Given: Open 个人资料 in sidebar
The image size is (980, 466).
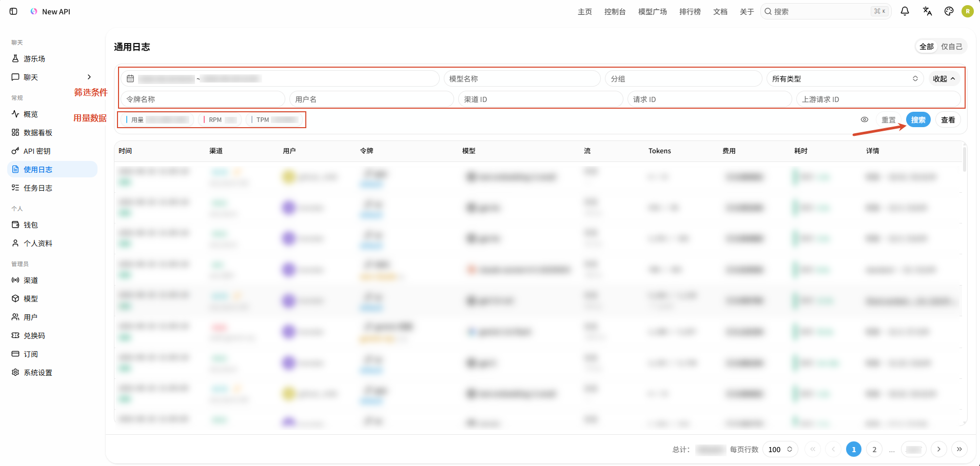Looking at the screenshot, I should pos(52,244).
